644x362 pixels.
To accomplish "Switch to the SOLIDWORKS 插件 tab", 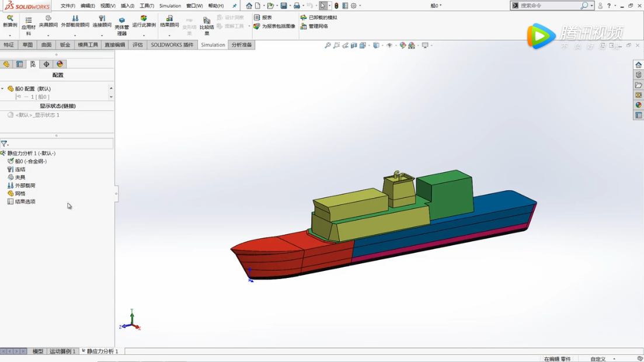I will (172, 45).
